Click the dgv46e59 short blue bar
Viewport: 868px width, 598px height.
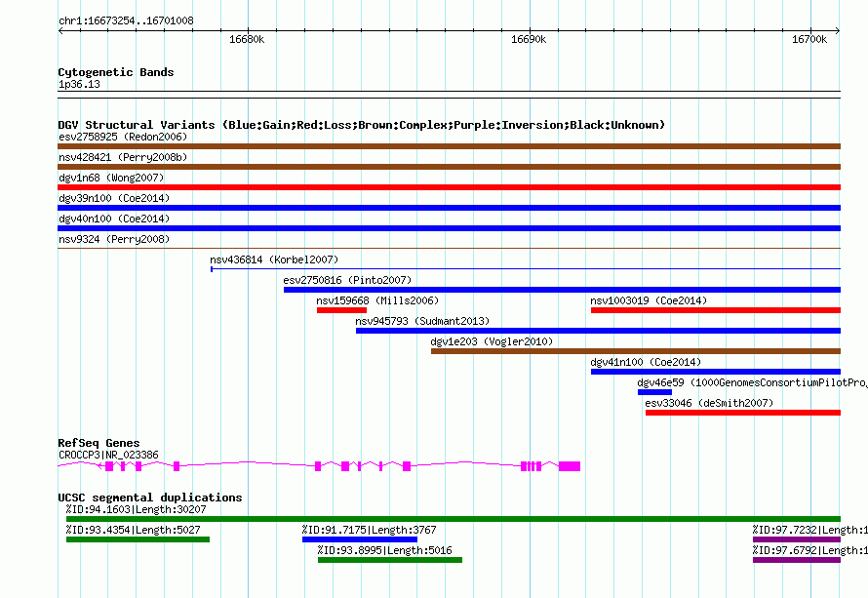tap(654, 392)
